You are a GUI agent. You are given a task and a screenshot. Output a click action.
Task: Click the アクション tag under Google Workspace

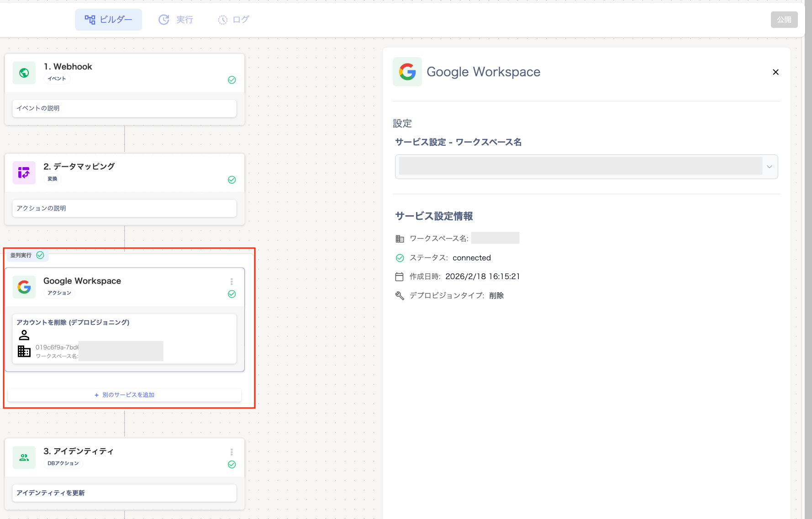point(59,293)
